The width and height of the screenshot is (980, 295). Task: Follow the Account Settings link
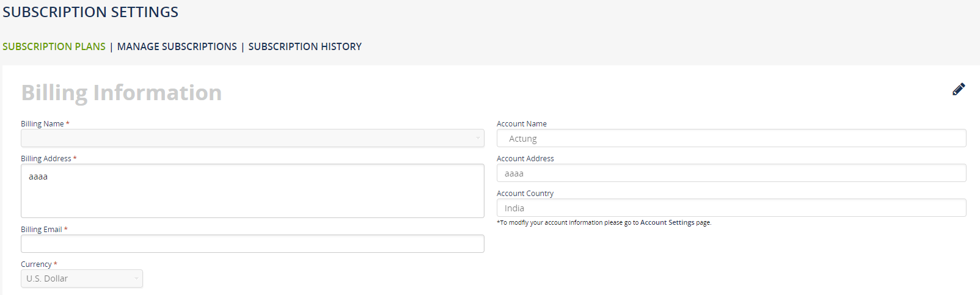click(x=667, y=222)
